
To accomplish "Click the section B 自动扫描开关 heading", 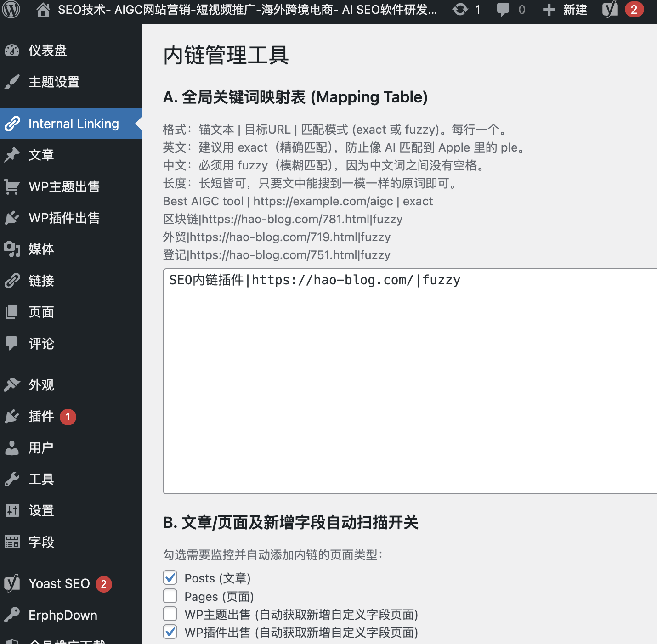I will 291,522.
